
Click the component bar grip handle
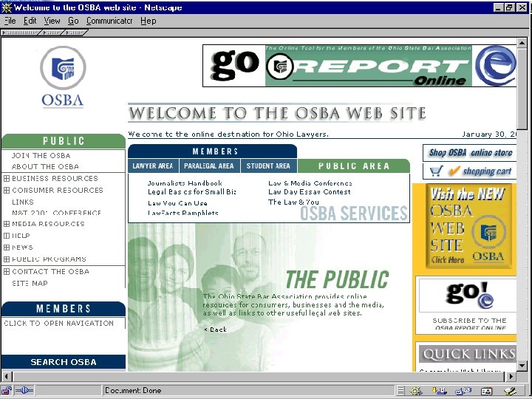pos(400,391)
